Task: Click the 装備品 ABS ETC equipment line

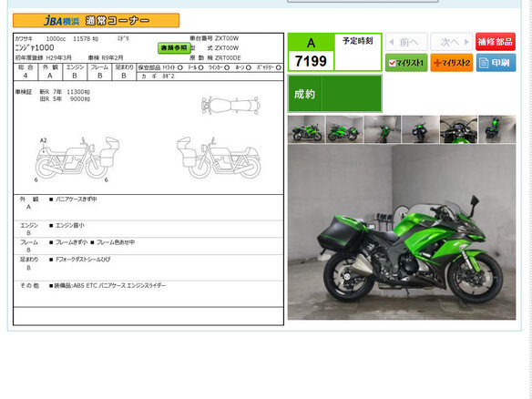Action: [107, 286]
